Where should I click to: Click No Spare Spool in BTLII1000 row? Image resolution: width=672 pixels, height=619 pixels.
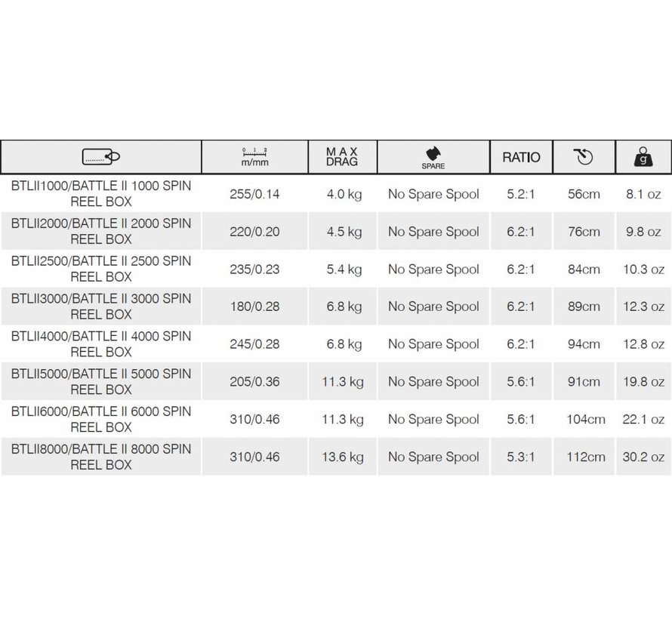pyautogui.click(x=433, y=195)
